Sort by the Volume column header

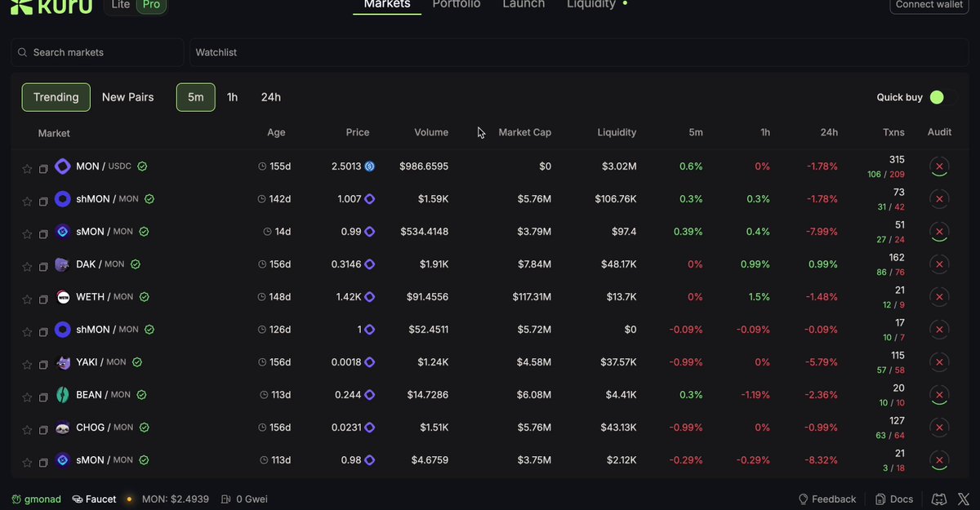tap(431, 132)
